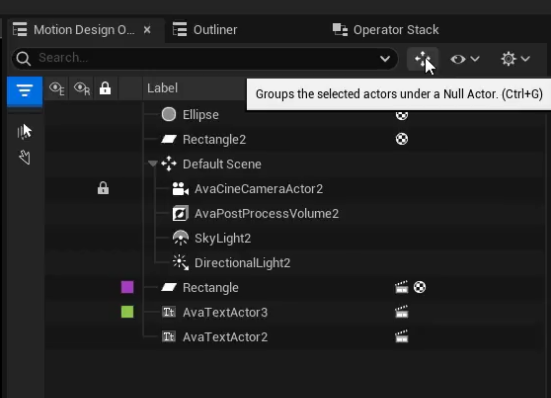
Task: Select the item selection mode arrow tool
Action: click(24, 132)
